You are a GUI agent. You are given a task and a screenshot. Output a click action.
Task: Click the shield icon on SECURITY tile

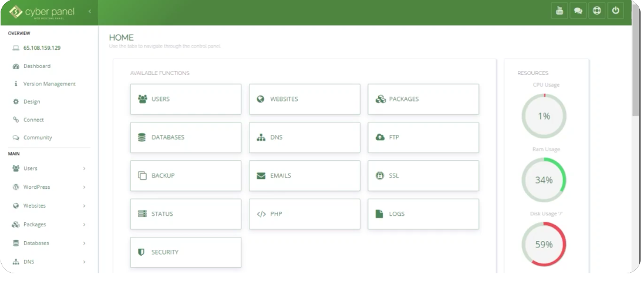pos(141,252)
